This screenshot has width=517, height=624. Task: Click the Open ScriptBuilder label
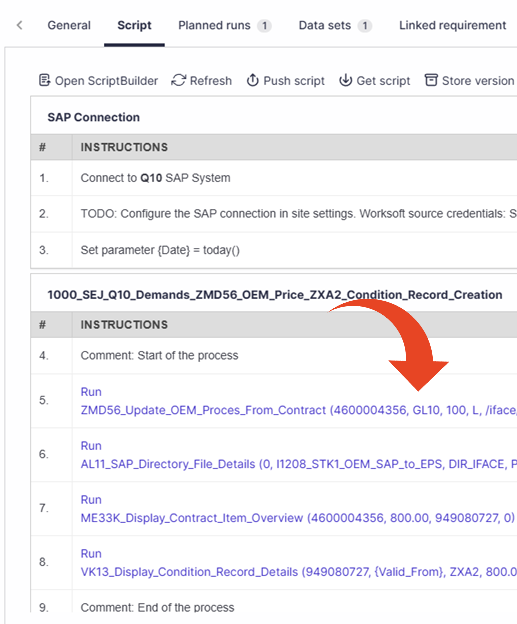pyautogui.click(x=106, y=81)
